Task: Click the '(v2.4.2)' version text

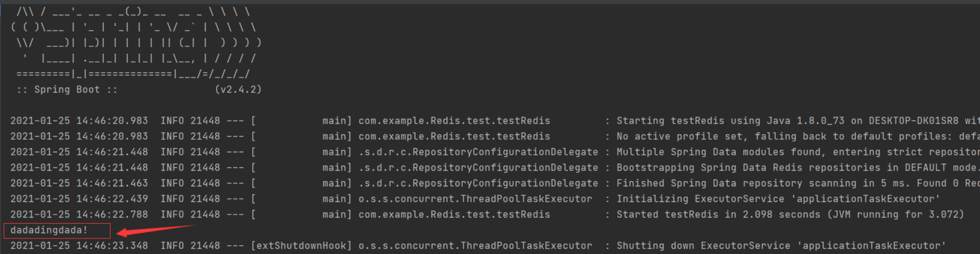Action: (238, 89)
